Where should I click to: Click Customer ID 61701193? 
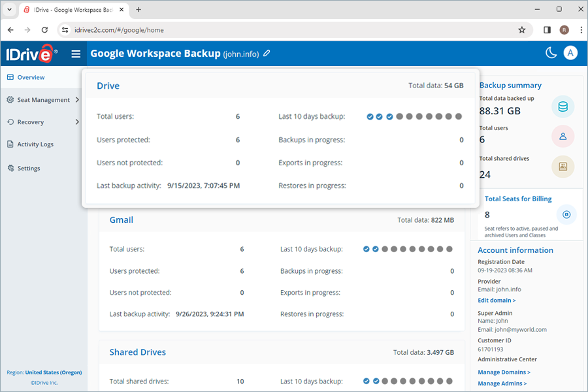[x=491, y=350]
